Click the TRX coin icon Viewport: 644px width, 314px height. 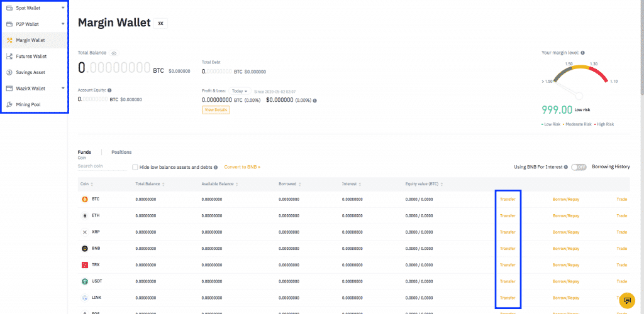pyautogui.click(x=85, y=265)
